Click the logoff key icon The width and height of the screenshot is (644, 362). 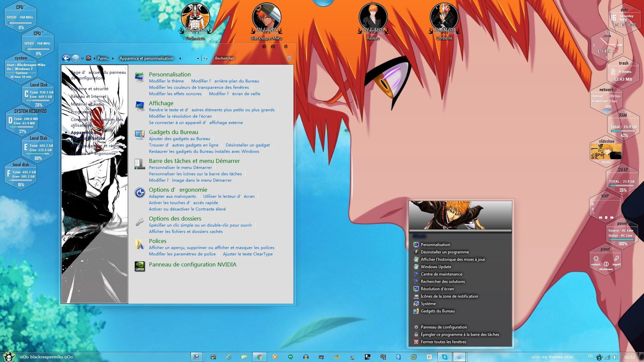(616, 259)
